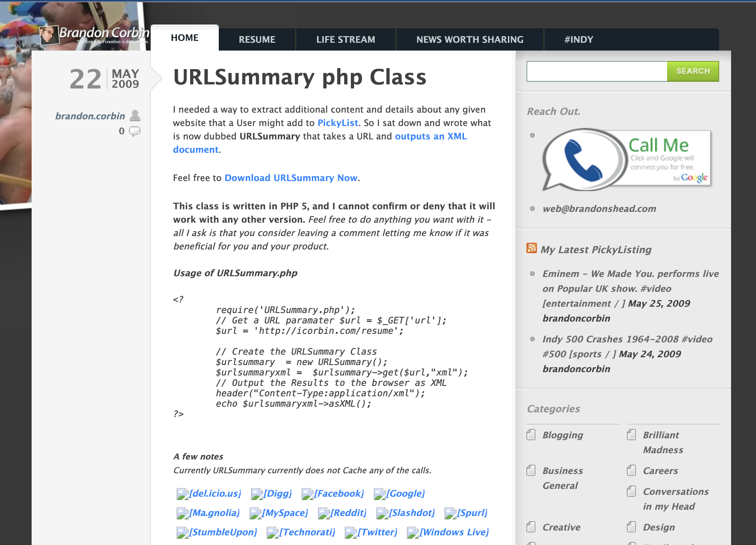Share post via the Digg icon
The image size is (756, 545).
tap(257, 494)
